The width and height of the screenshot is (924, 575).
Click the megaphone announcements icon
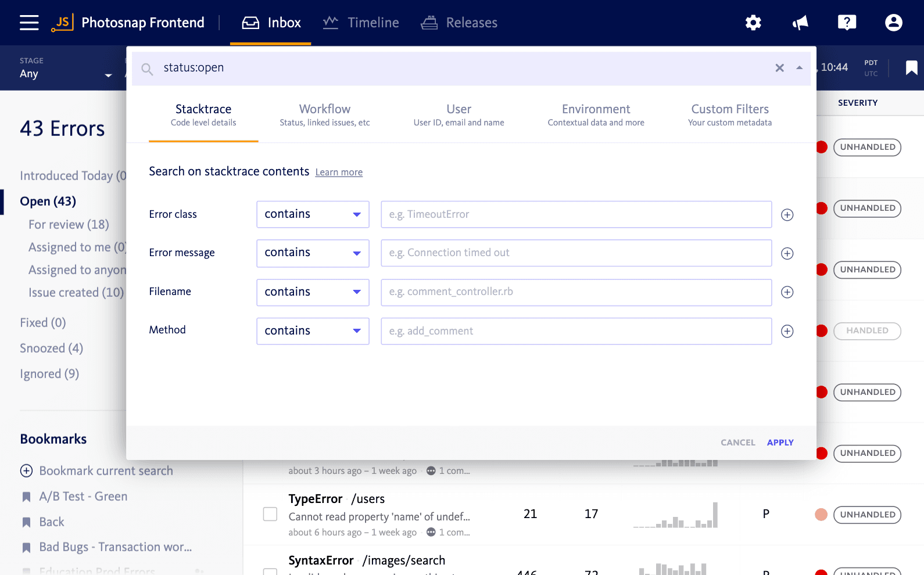coord(800,23)
